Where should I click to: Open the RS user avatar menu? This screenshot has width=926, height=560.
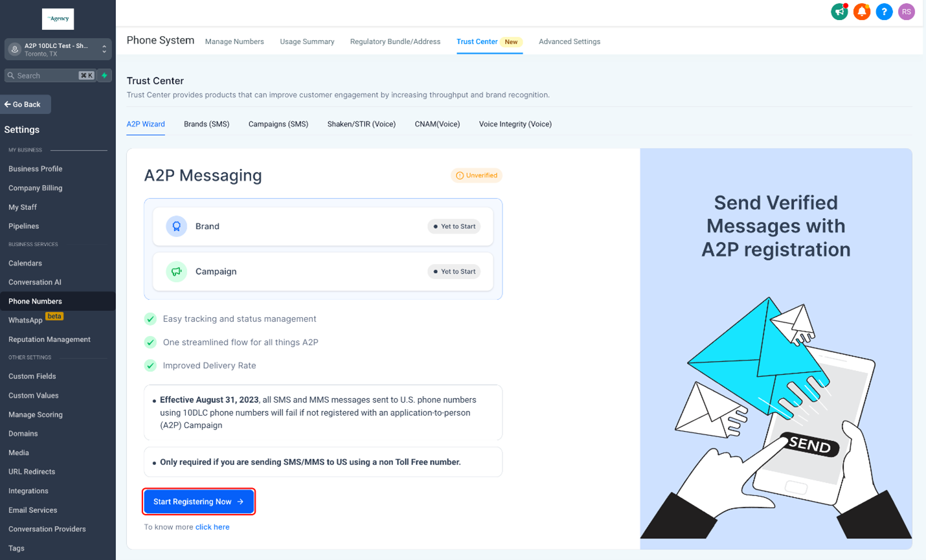[907, 12]
